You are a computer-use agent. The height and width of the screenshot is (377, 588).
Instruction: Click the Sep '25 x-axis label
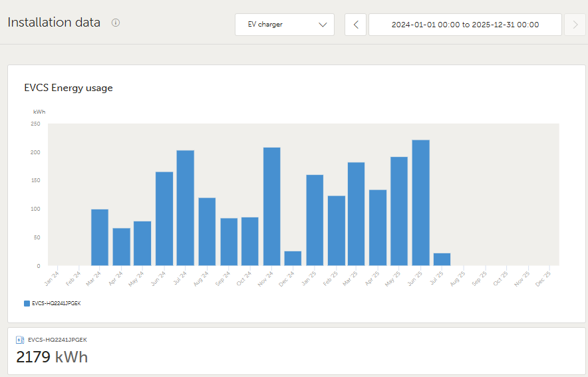[x=480, y=279]
